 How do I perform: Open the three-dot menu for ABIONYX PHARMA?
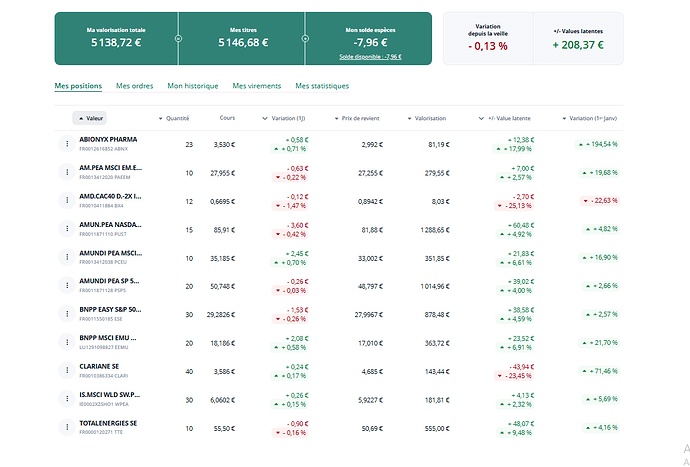coord(67,145)
